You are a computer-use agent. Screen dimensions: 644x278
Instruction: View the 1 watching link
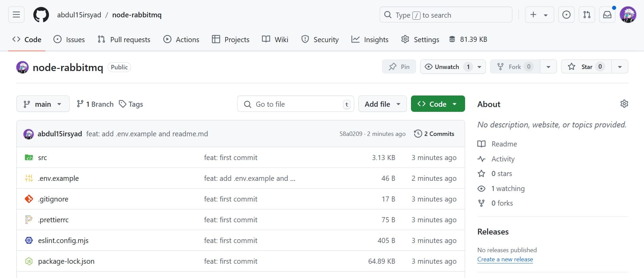coord(501,189)
